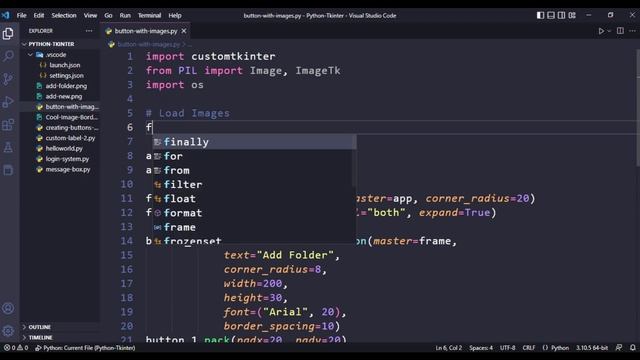Open the Run and Debug view

8,102
